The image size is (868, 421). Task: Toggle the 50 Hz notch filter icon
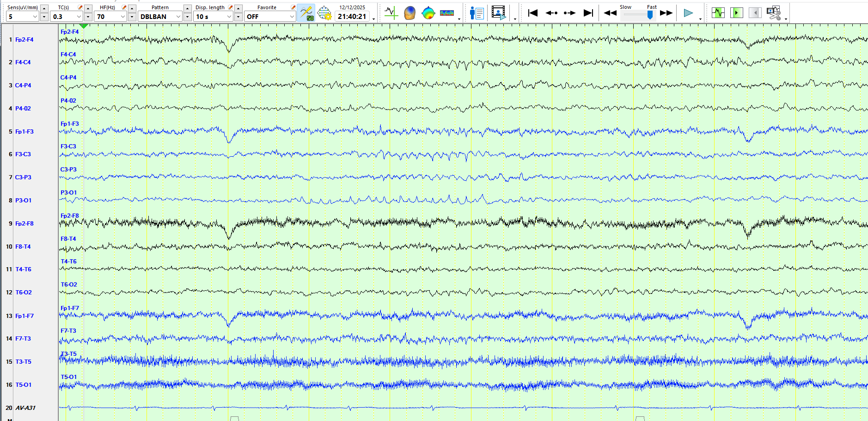coord(306,13)
